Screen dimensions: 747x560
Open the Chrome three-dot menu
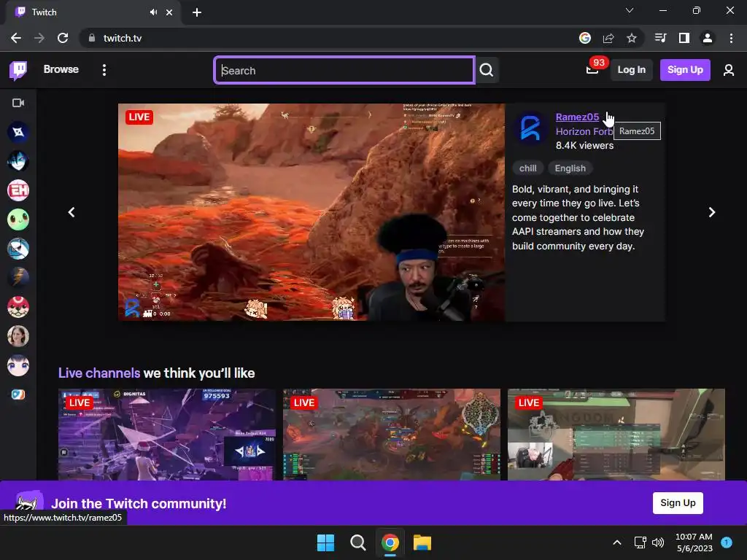point(731,38)
